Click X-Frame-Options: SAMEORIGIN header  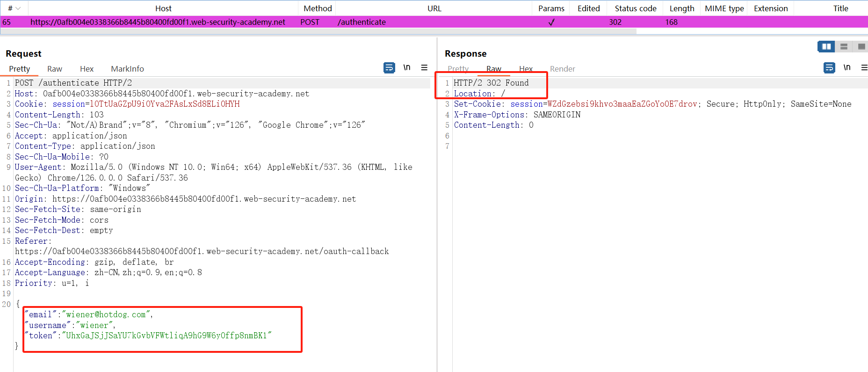pyautogui.click(x=517, y=115)
